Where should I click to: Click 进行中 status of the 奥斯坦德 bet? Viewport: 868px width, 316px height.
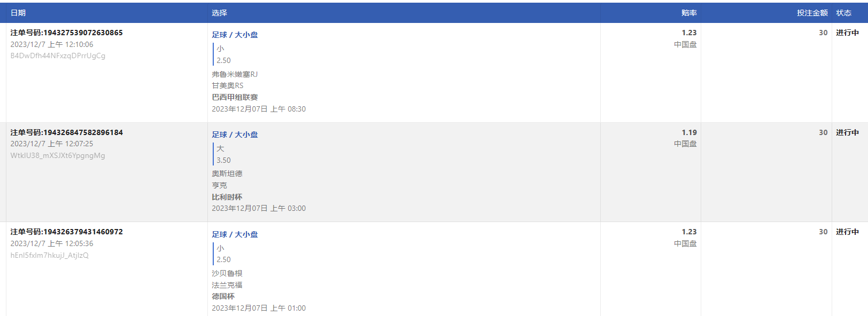(848, 132)
